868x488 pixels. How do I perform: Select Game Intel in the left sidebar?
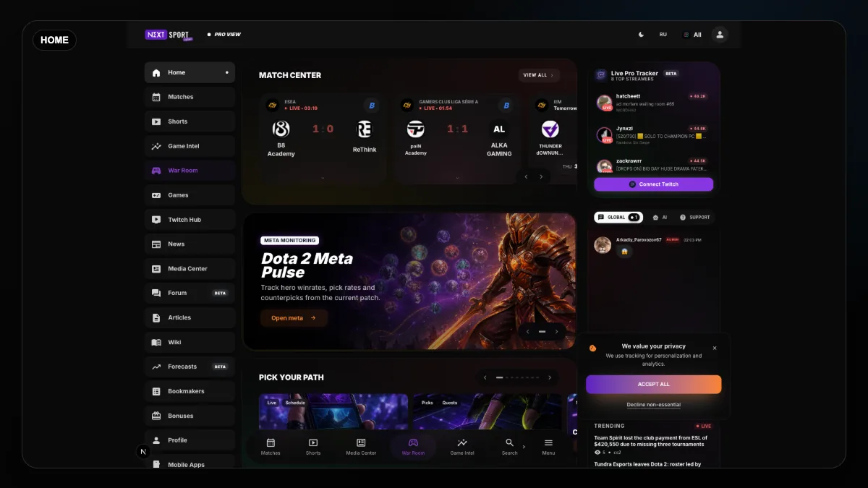190,146
